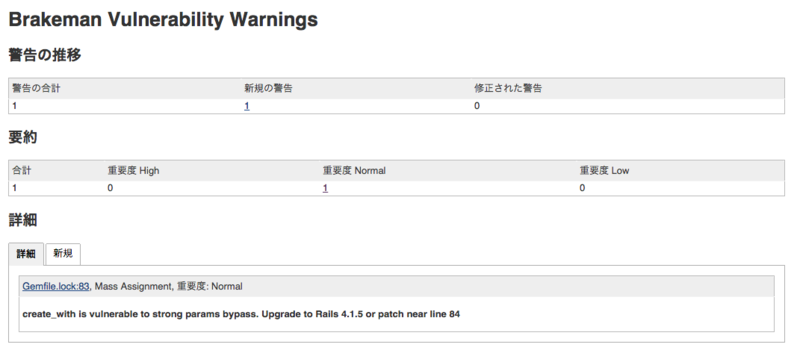Click the Brakeman Vulnerability Warnings heading
The image size is (800, 362).
(x=163, y=20)
